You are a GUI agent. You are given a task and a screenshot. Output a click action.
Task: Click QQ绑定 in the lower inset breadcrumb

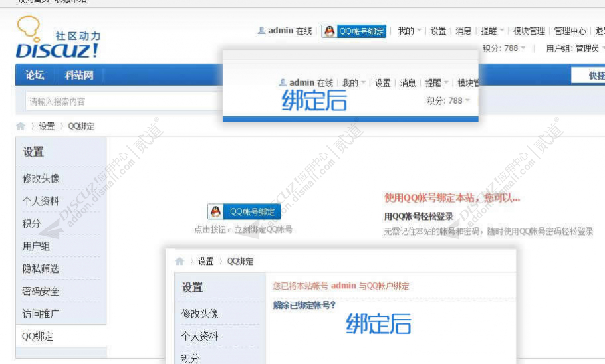coord(240,262)
